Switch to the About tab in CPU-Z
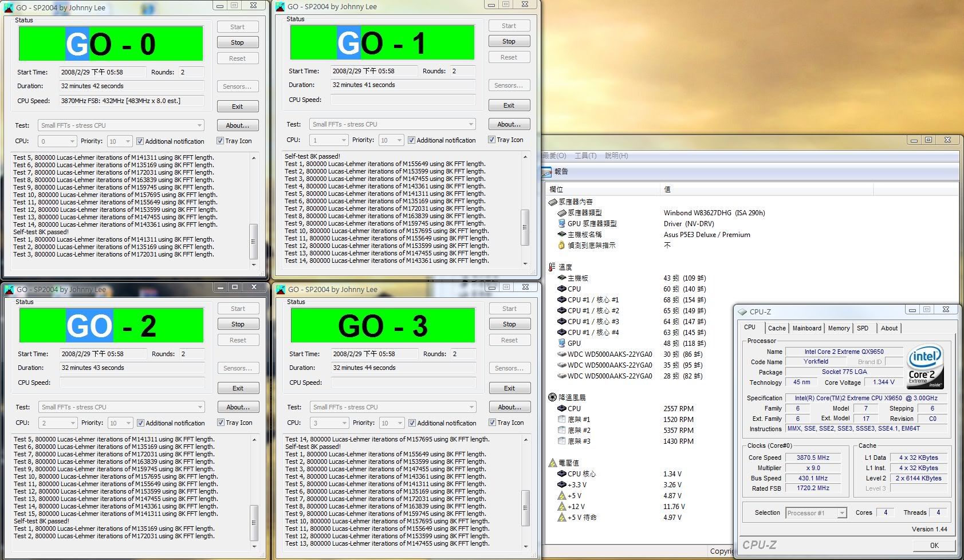The height and width of the screenshot is (560, 964). point(889,328)
